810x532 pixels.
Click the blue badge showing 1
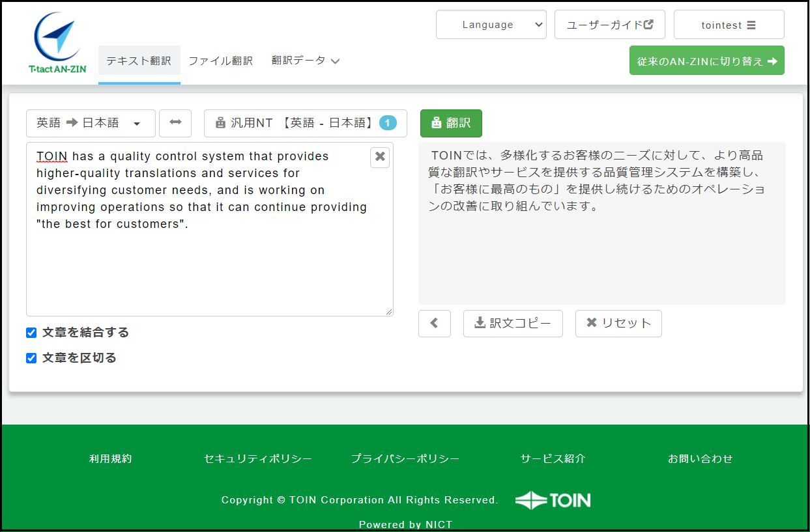click(x=388, y=123)
